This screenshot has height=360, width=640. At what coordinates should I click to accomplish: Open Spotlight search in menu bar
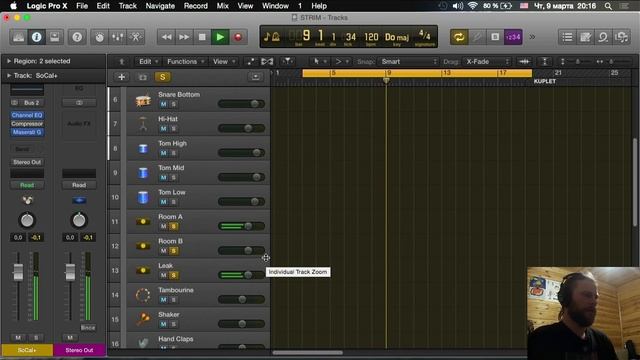point(608,6)
